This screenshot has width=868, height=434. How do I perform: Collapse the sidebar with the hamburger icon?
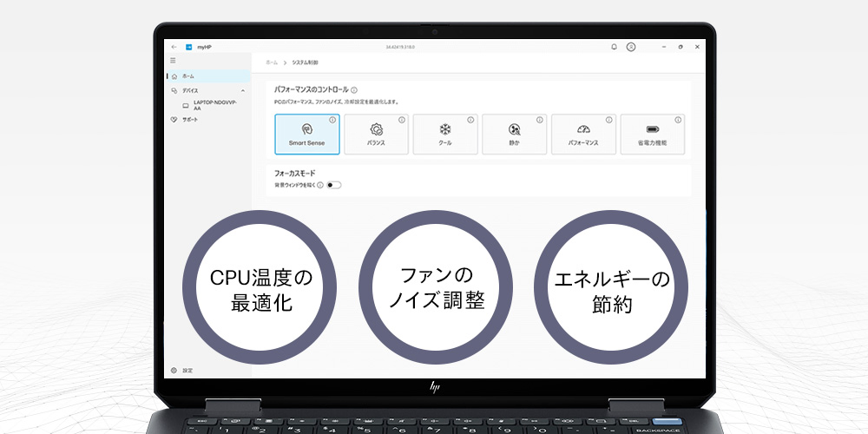coord(174,61)
